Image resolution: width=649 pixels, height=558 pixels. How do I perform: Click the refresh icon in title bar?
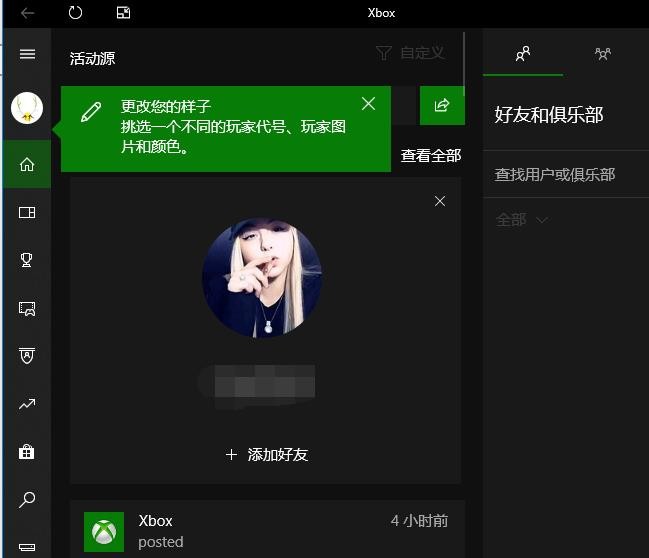(76, 13)
